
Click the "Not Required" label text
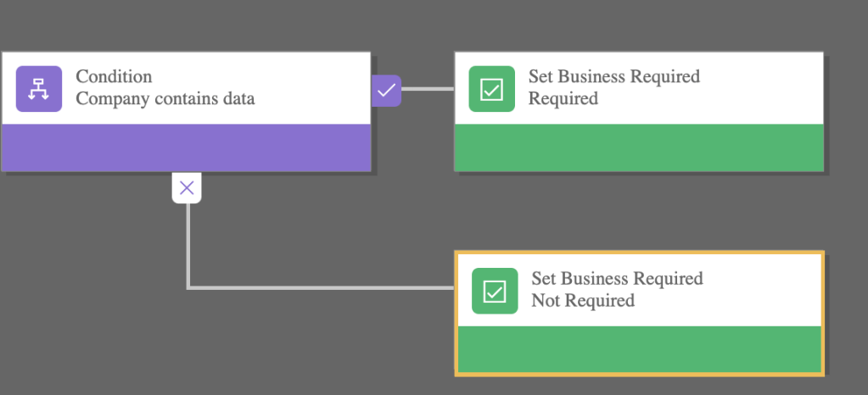[582, 300]
